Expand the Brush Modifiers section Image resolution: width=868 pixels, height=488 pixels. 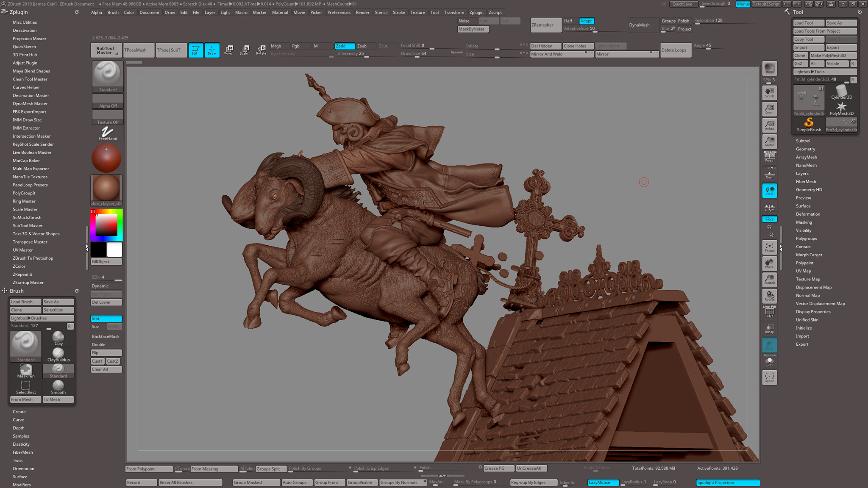point(22,485)
